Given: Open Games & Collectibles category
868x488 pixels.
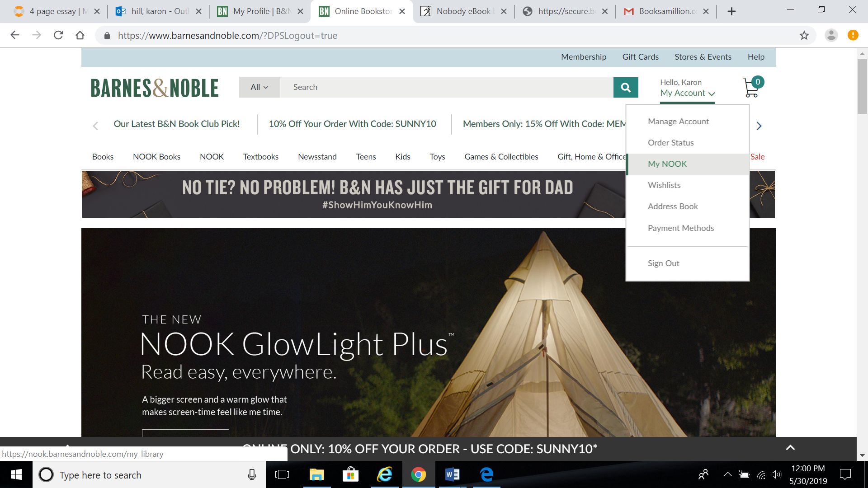Looking at the screenshot, I should (501, 157).
